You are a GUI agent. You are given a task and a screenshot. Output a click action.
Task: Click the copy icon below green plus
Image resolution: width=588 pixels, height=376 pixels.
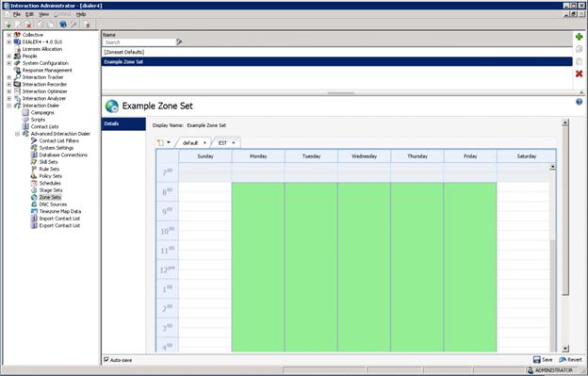click(579, 49)
